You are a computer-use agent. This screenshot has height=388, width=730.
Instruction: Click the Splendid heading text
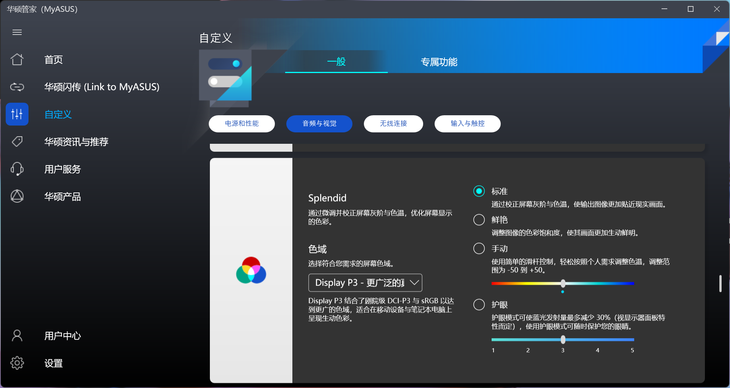pyautogui.click(x=327, y=198)
